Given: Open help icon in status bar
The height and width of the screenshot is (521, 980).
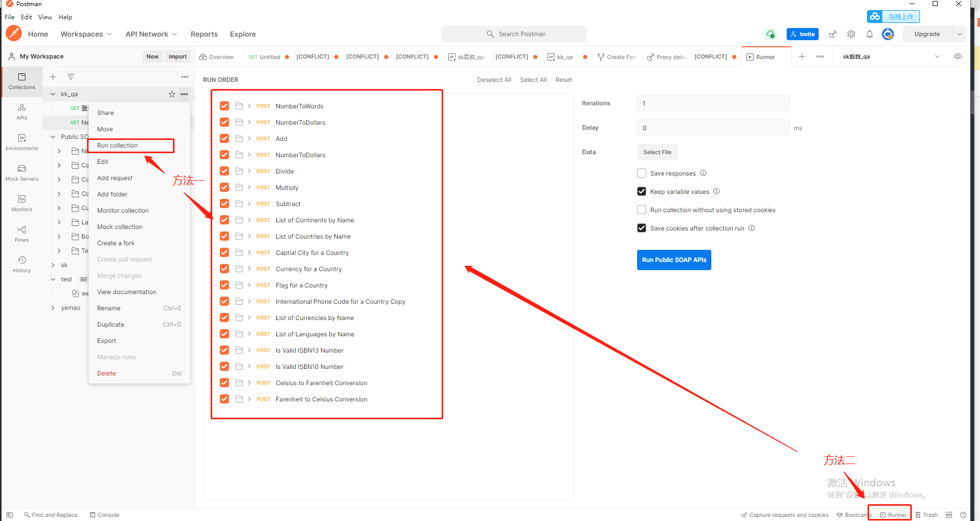Looking at the screenshot, I should tap(963, 515).
